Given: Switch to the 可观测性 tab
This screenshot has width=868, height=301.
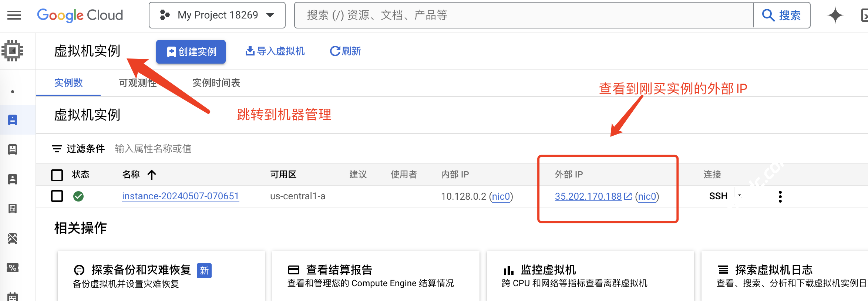Looking at the screenshot, I should tap(138, 83).
